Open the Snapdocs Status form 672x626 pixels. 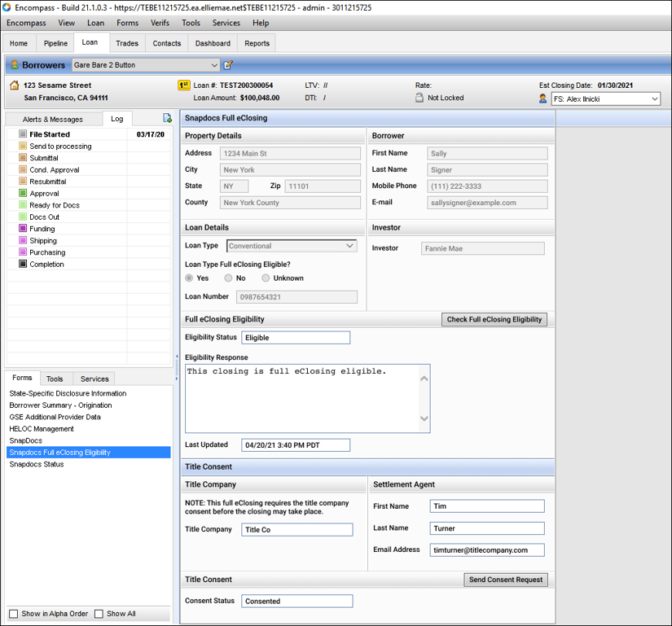click(x=37, y=464)
